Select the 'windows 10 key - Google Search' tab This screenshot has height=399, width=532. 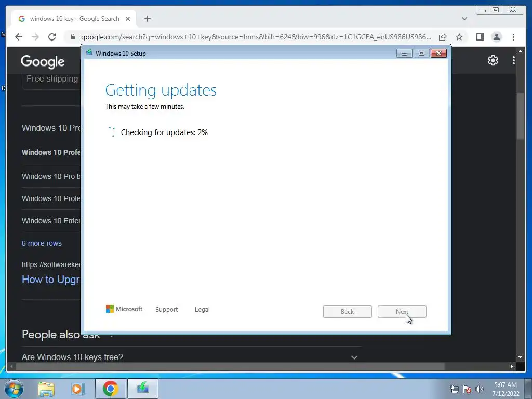[74, 19]
